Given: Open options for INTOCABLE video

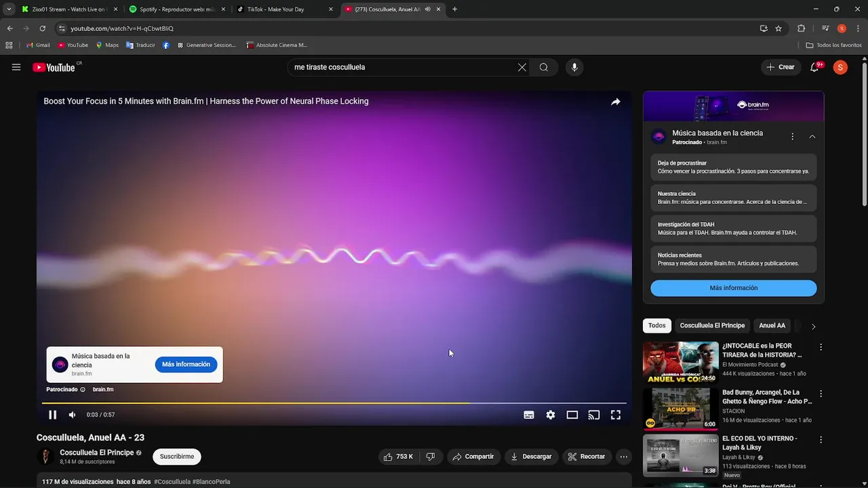Looking at the screenshot, I should click(821, 347).
